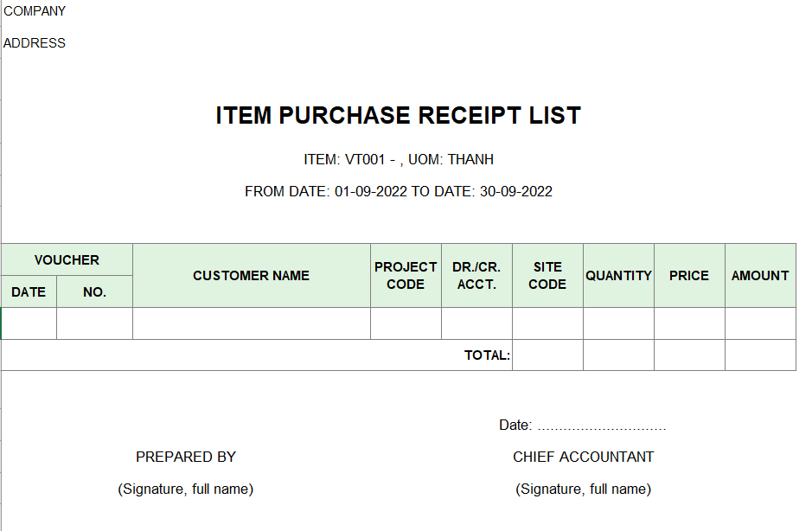This screenshot has height=531, width=812.
Task: Select the PRICE header cell
Action: [x=689, y=276]
